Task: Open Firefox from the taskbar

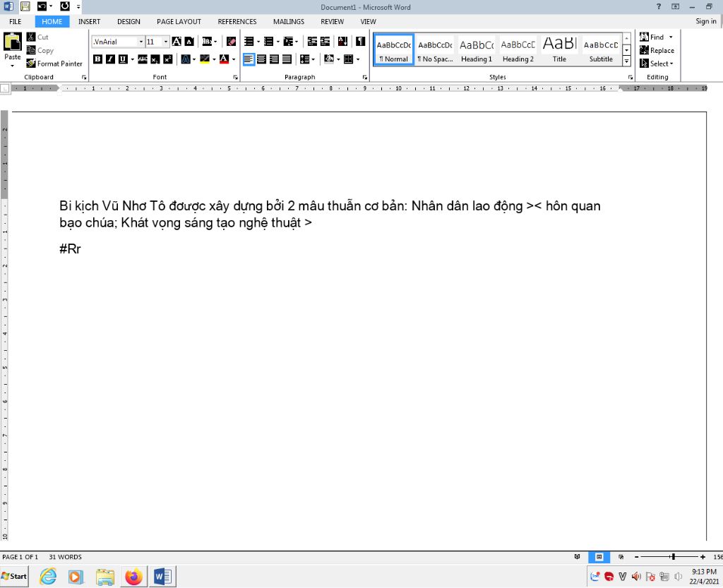Action: [x=134, y=577]
